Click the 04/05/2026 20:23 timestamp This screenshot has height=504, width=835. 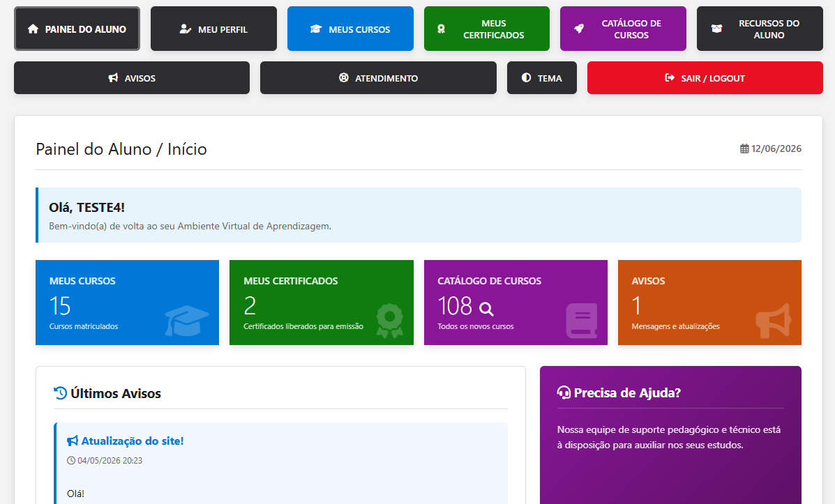(x=110, y=460)
